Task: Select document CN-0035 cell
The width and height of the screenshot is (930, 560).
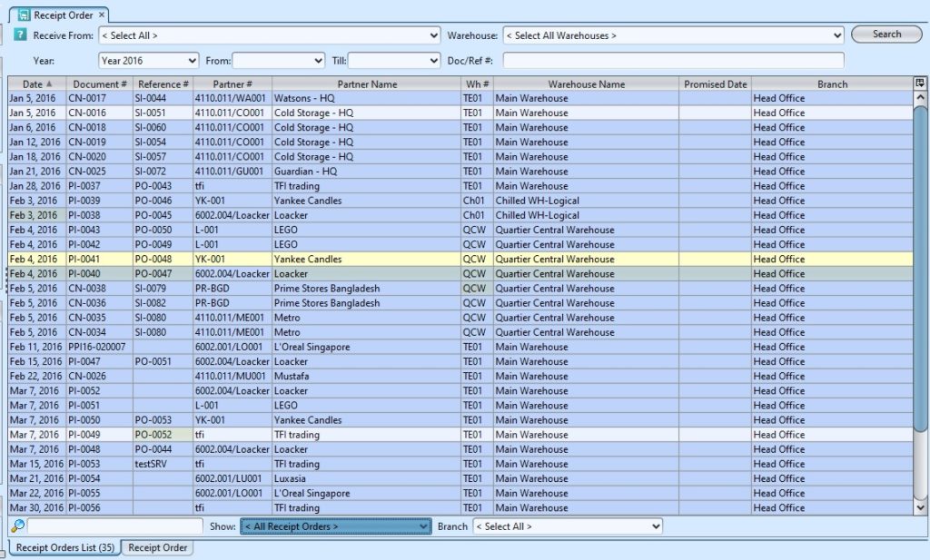Action: coord(100,318)
